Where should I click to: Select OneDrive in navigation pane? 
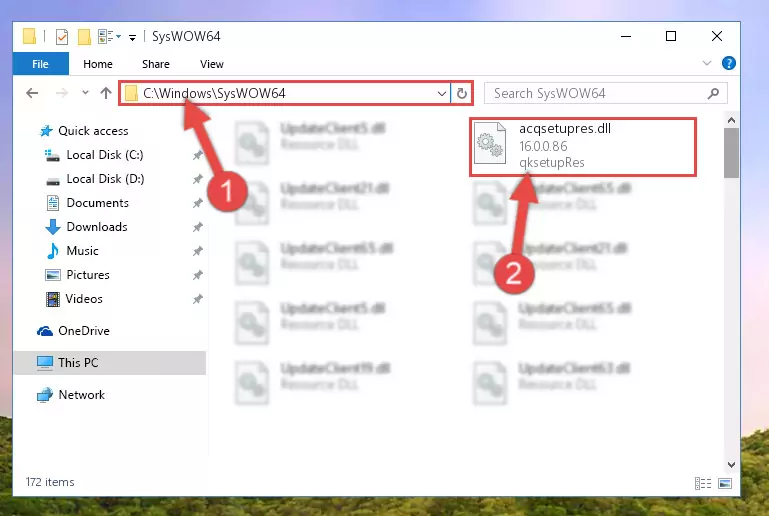83,331
